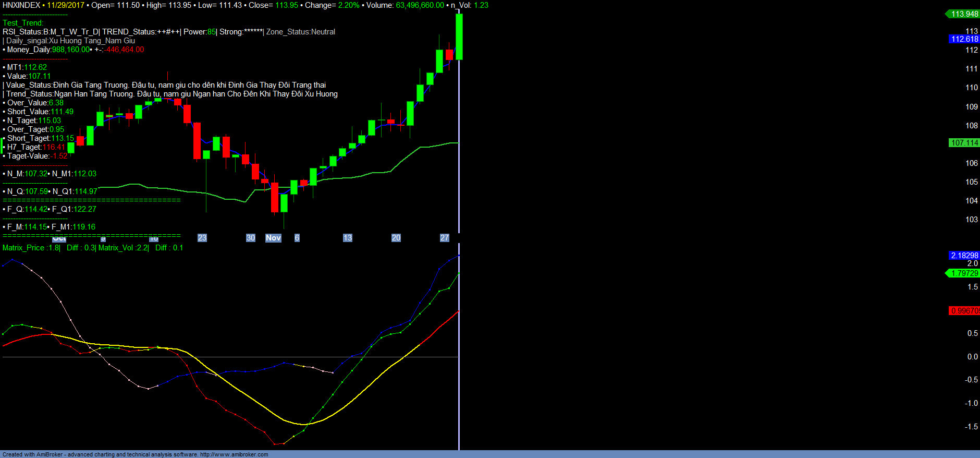Screen dimensions: 980x458
Task: Click the red 0.99670 indicator value tag
Action: [x=964, y=311]
